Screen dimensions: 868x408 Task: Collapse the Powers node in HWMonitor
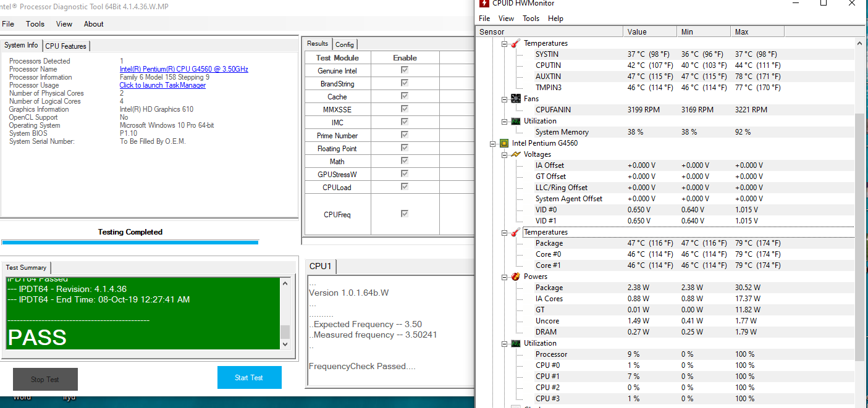tap(504, 277)
